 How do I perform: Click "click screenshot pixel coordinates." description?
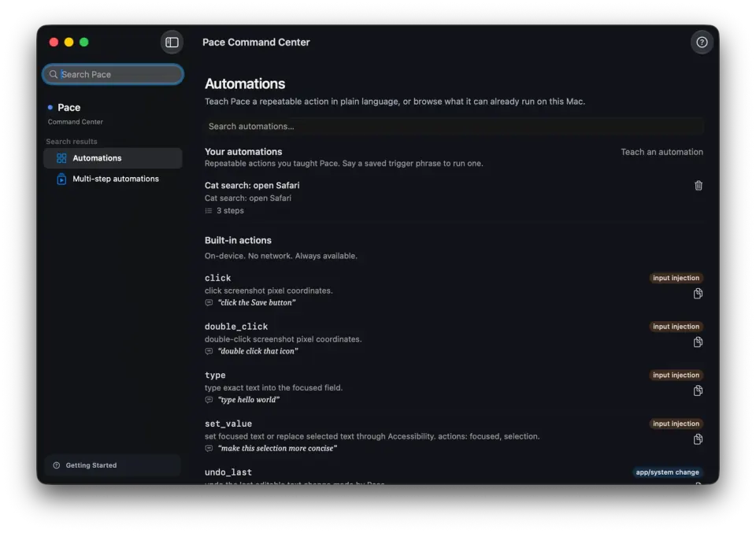tap(269, 291)
